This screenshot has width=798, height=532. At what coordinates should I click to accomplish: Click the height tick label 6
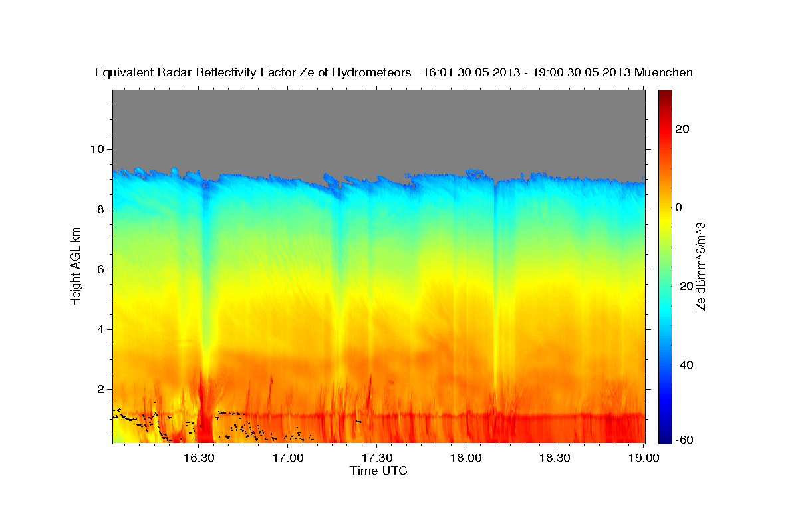click(101, 269)
